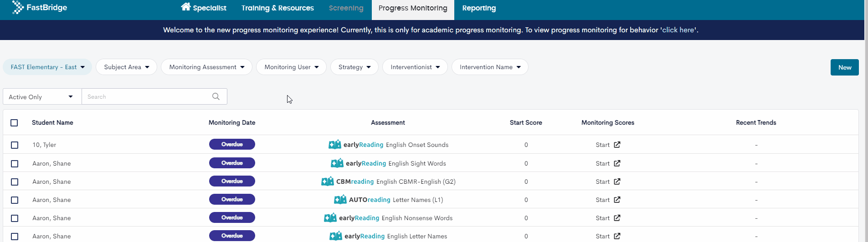Click English Onset Sounds assessment text

pos(417,145)
